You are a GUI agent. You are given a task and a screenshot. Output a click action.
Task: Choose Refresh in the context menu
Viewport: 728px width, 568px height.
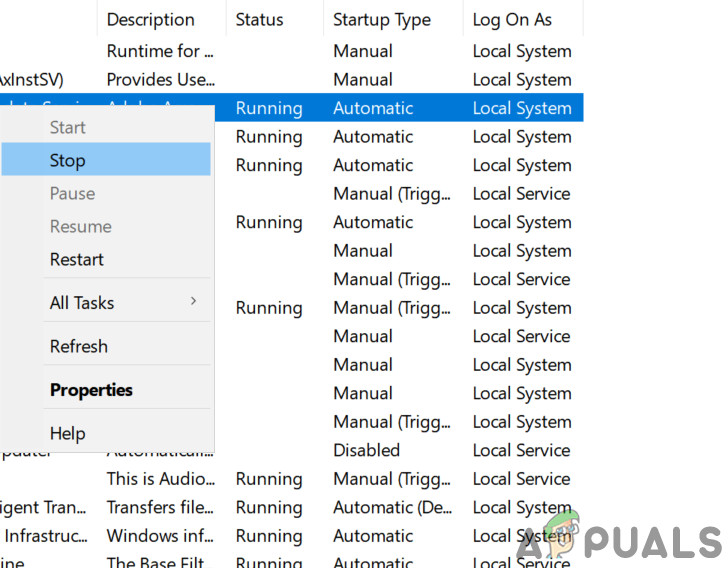79,346
